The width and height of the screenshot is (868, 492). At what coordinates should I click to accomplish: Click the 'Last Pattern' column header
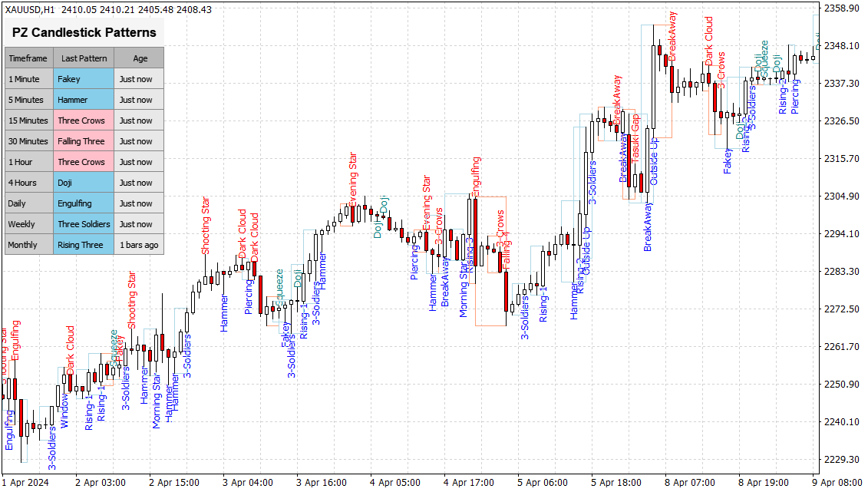point(84,58)
